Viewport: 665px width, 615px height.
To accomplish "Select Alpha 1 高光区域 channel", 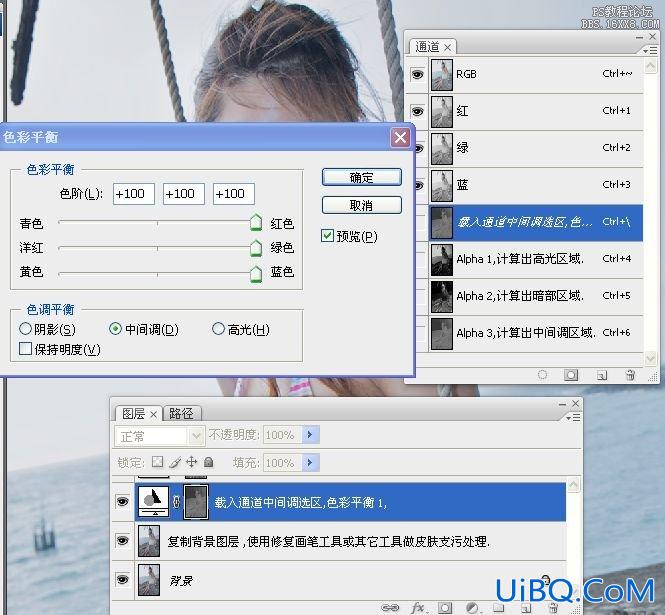I will click(536, 259).
